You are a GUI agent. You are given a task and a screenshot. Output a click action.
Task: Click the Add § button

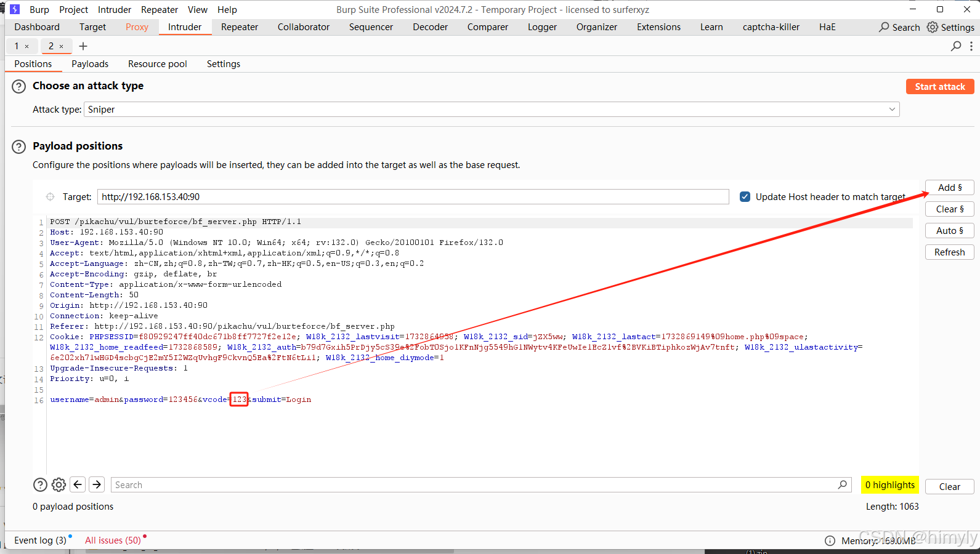[950, 188]
